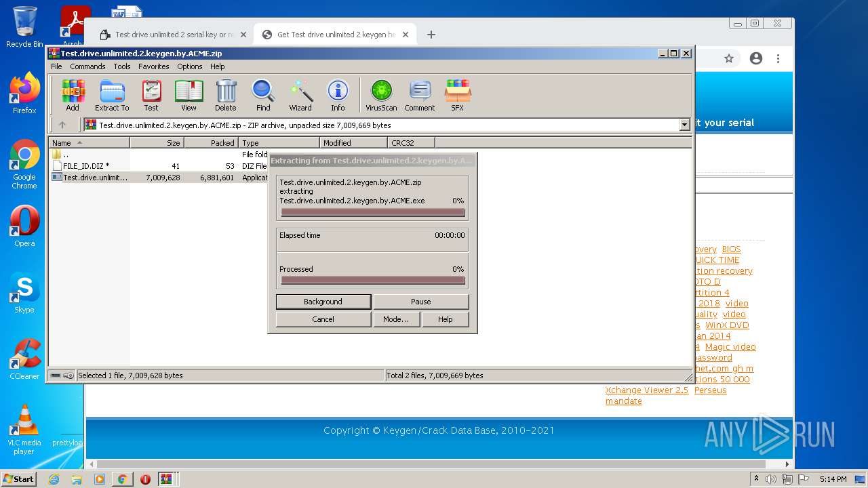Click the volume icon in system tray

tap(771, 479)
